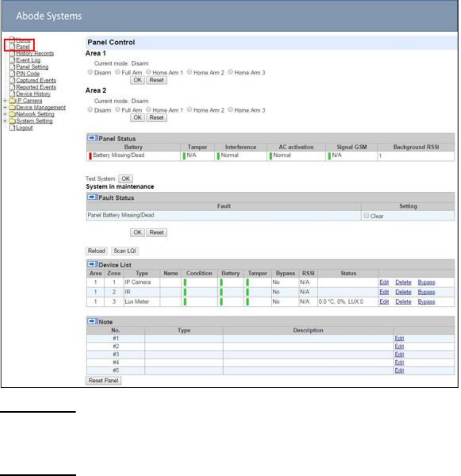
Task: Select Home Arm 2 for Area 2
Action: [189, 109]
